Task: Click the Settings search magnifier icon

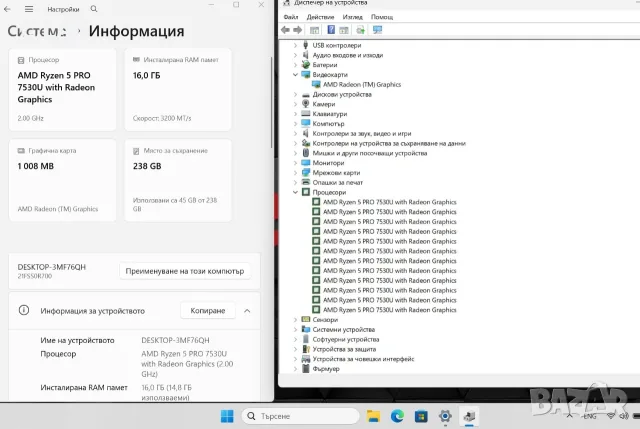Action: click(94, 9)
